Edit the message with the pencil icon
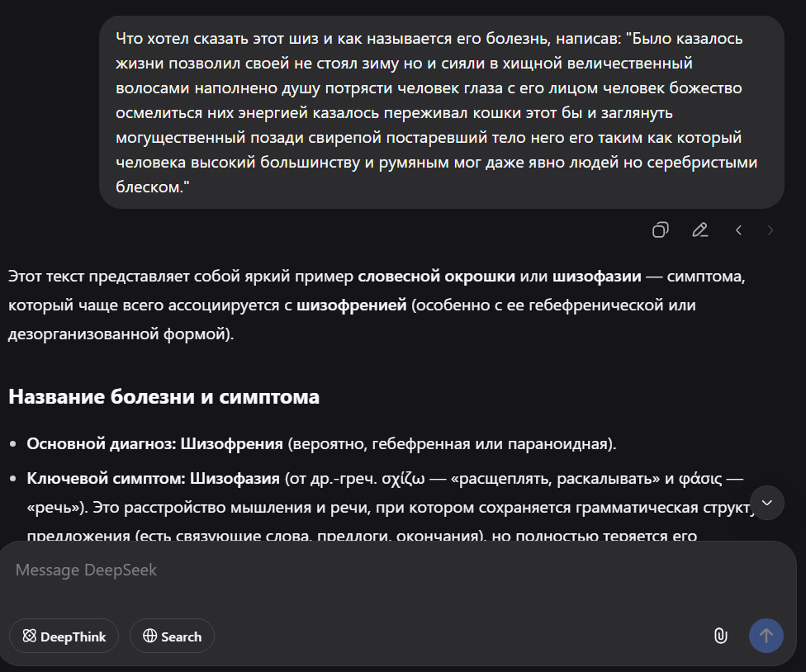This screenshot has height=672, width=806. tap(700, 230)
